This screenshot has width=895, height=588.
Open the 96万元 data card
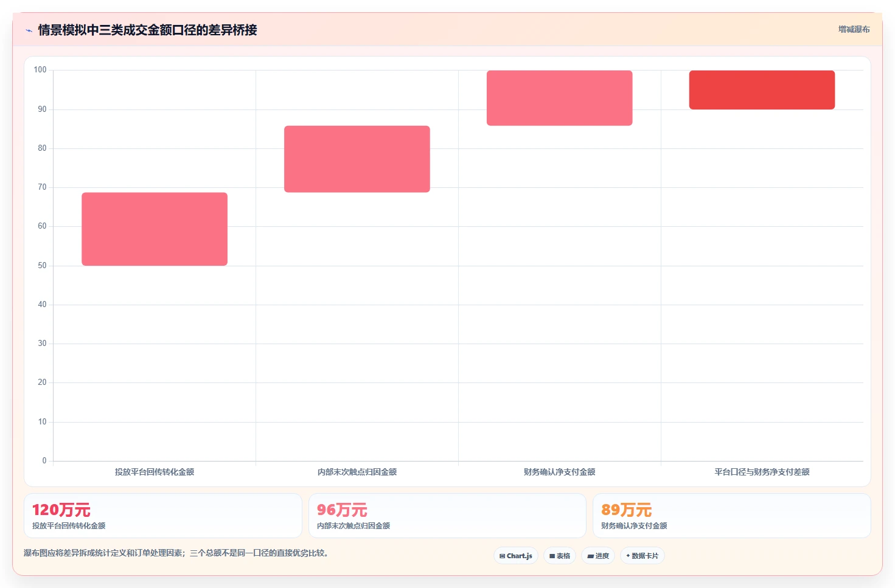tap(447, 516)
